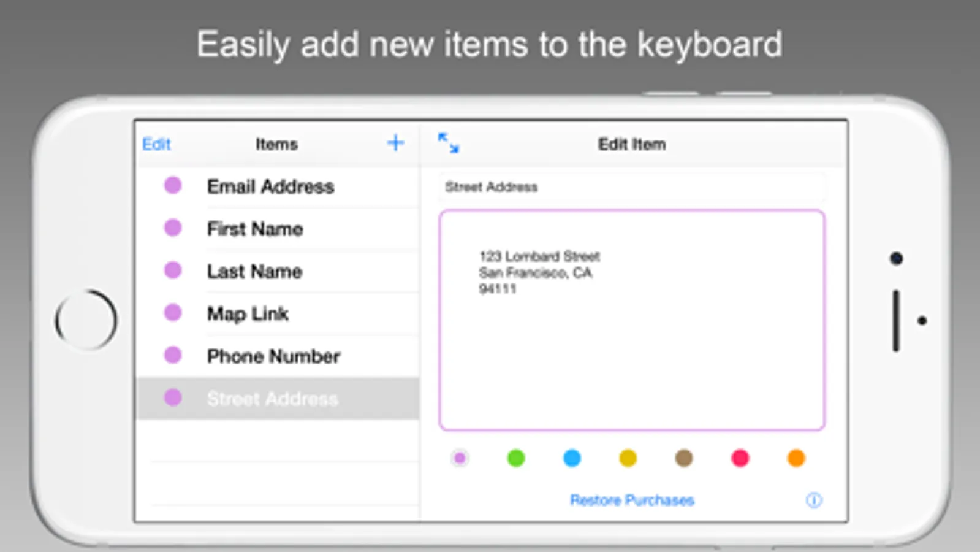
Task: Select the green color swatch
Action: 516,458
